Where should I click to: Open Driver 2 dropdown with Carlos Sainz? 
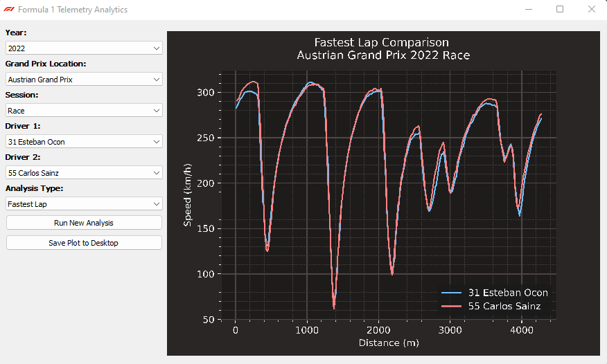(84, 173)
